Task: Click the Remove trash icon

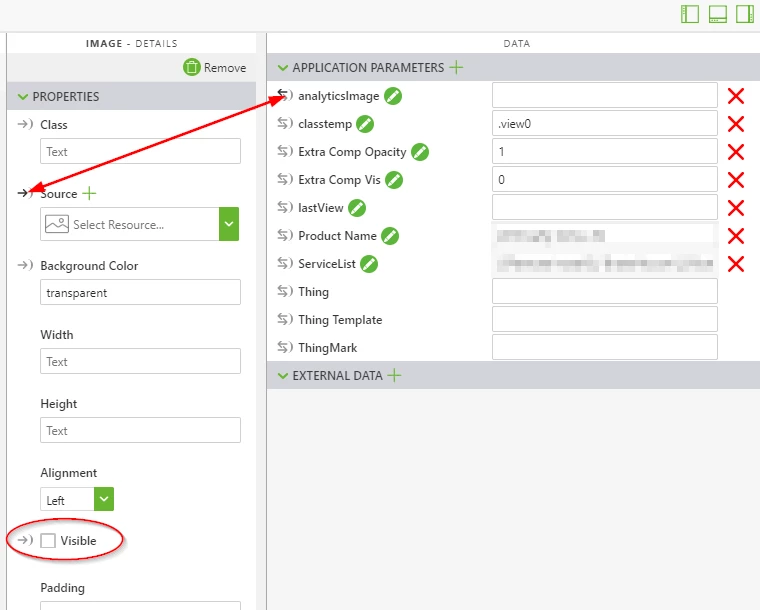Action: point(191,67)
